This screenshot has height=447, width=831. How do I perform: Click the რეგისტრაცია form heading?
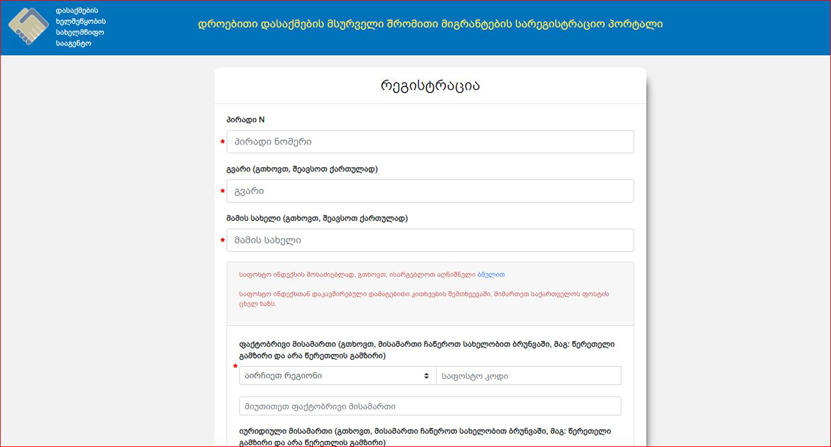click(430, 85)
